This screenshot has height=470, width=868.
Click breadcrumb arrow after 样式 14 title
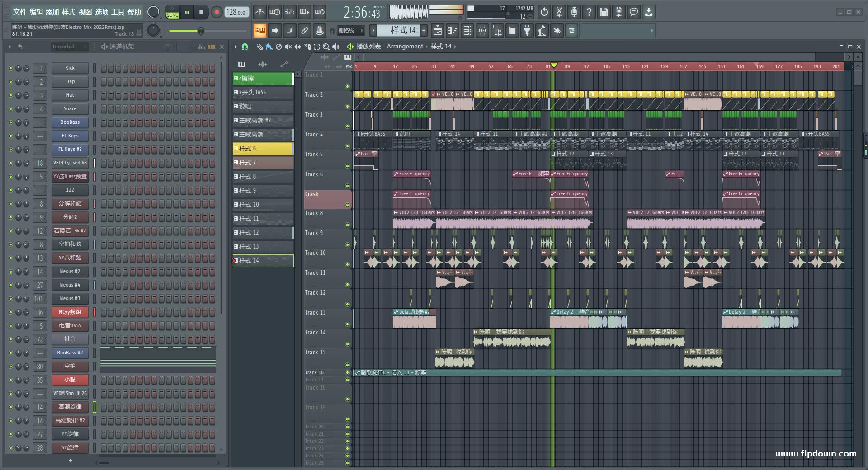(455, 47)
